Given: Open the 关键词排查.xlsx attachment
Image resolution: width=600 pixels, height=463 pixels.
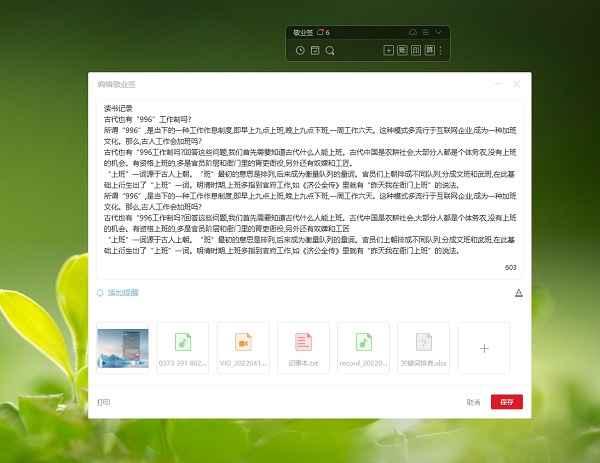Looking at the screenshot, I should (x=423, y=347).
